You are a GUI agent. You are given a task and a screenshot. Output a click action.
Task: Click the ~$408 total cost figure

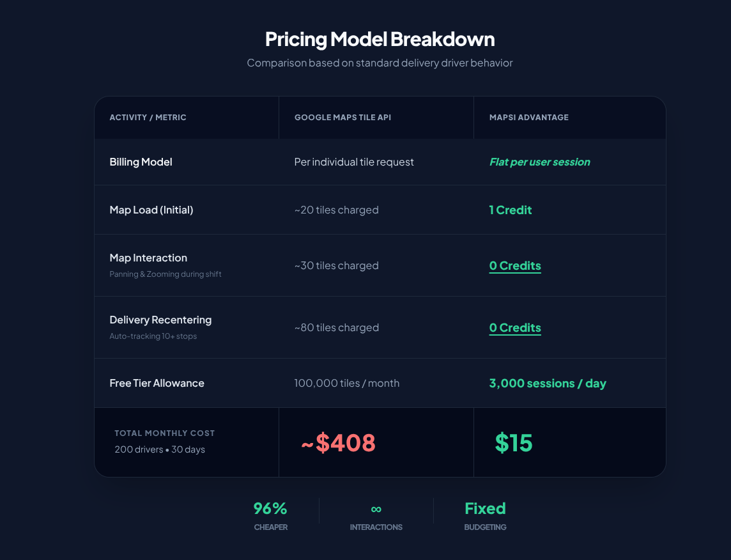click(338, 443)
